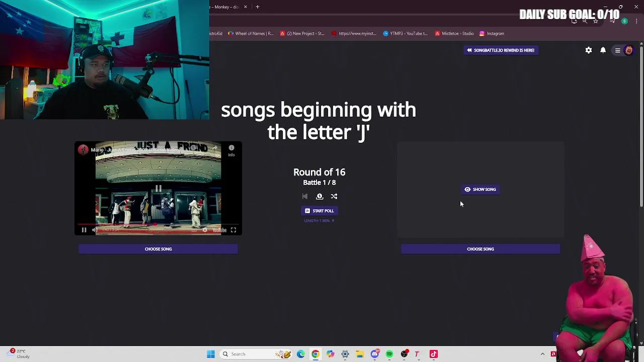Open the notifications bell
This screenshot has height=362, width=644.
point(603,50)
